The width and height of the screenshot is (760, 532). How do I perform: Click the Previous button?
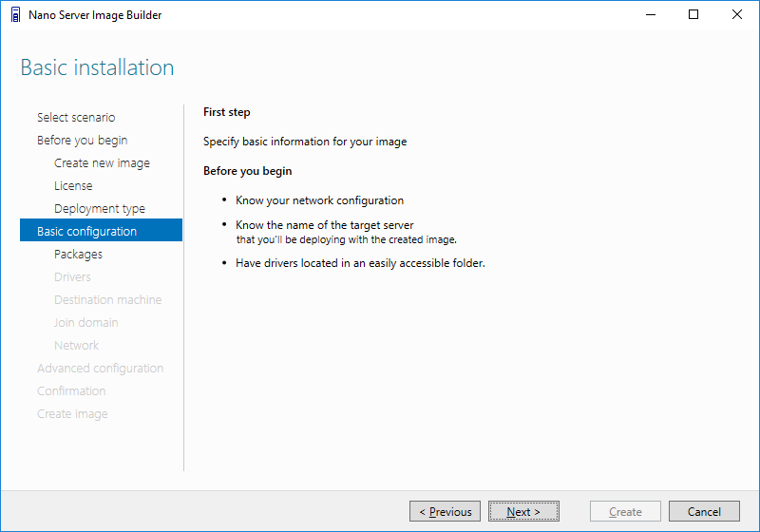[x=445, y=511]
